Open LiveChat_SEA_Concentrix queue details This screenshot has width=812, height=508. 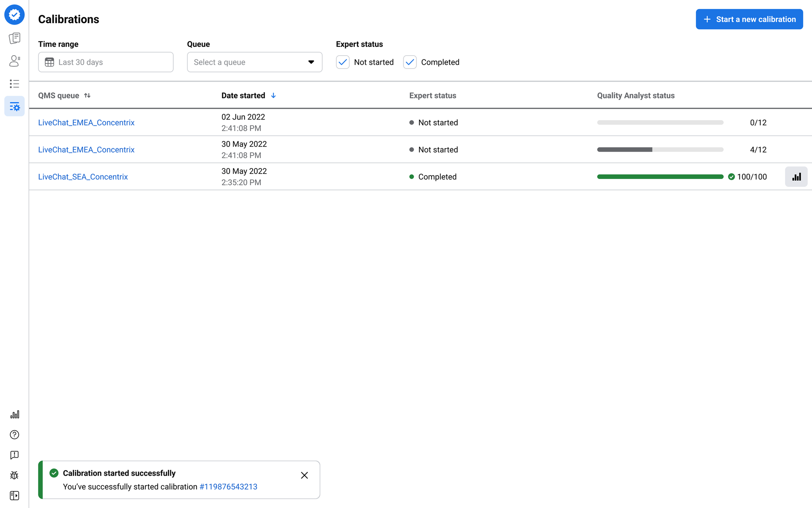point(83,176)
